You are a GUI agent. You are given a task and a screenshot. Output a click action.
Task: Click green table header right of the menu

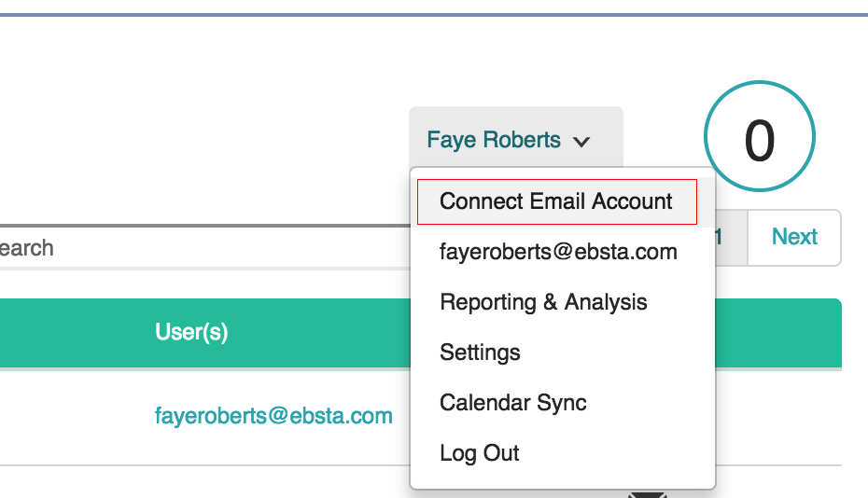778,332
